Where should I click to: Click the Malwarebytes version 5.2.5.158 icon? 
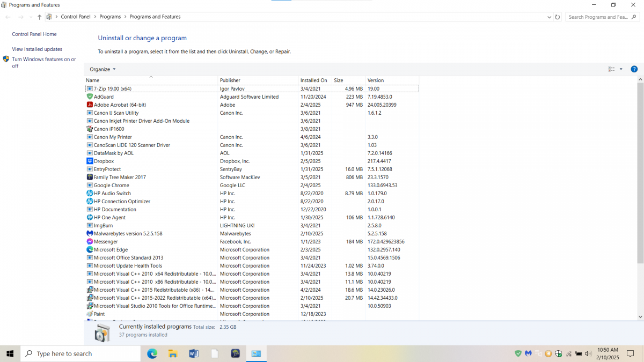point(90,233)
